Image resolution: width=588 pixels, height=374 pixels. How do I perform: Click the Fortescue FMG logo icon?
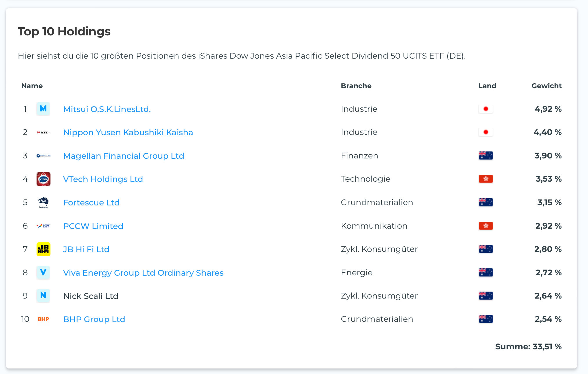[x=43, y=202]
